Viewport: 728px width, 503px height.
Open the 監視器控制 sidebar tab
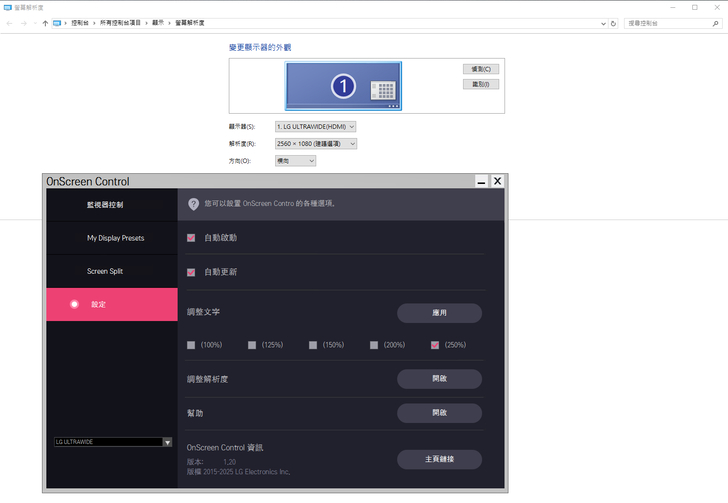[112, 205]
